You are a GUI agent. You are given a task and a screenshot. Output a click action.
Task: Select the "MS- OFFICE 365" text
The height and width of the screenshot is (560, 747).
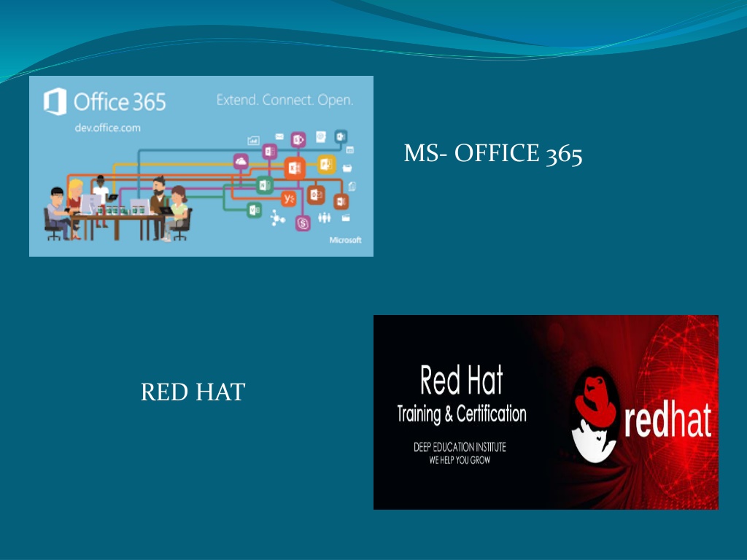click(x=493, y=155)
